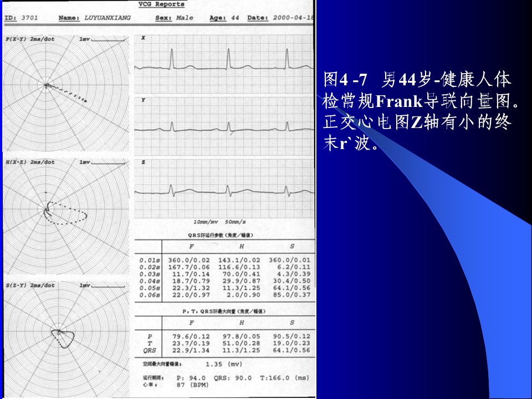Click the spatial max vector value "1.35 (mv)"
The height and width of the screenshot is (399, 532).
pos(224,365)
